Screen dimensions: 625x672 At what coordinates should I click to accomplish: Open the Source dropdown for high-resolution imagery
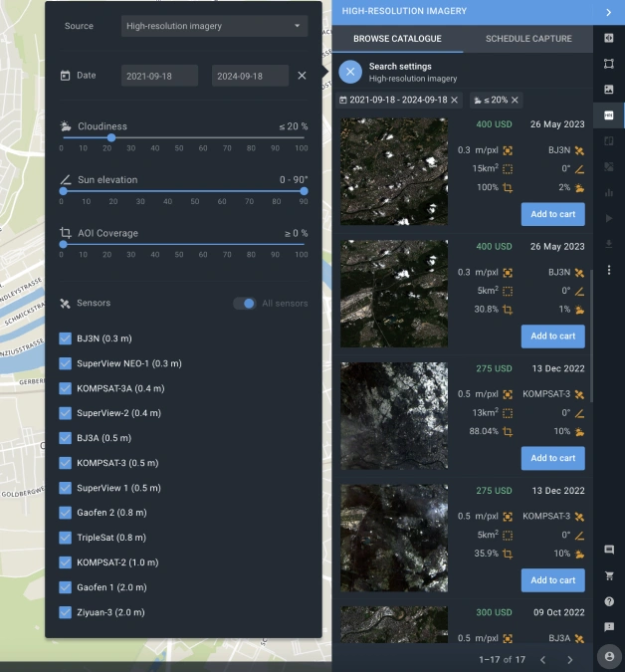tap(214, 26)
